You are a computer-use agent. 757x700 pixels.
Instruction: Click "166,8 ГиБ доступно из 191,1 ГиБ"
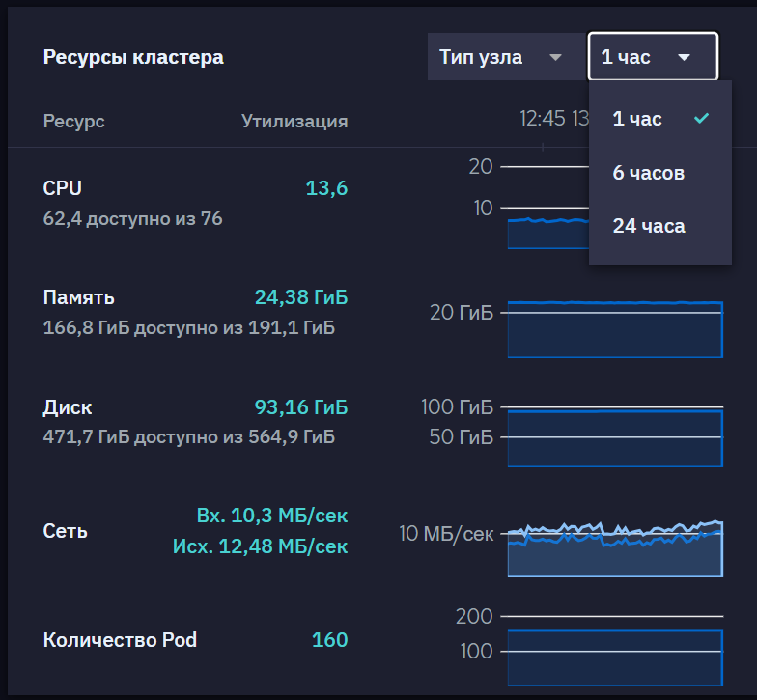[x=189, y=328]
